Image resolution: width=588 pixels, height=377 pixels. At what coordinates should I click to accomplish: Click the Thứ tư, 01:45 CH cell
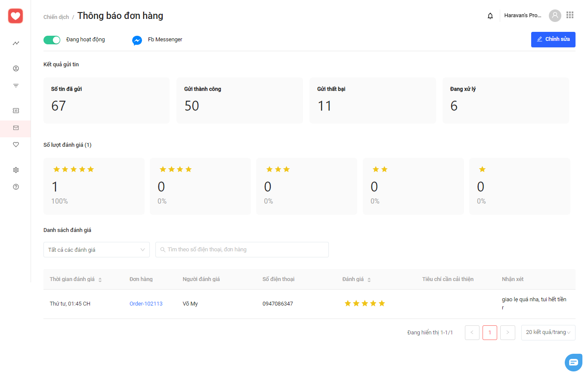click(x=70, y=304)
